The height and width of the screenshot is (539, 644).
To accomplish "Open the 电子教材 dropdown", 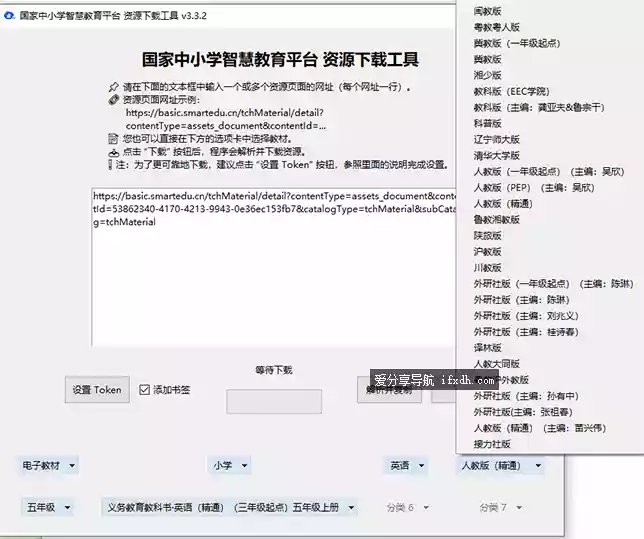I will click(48, 465).
